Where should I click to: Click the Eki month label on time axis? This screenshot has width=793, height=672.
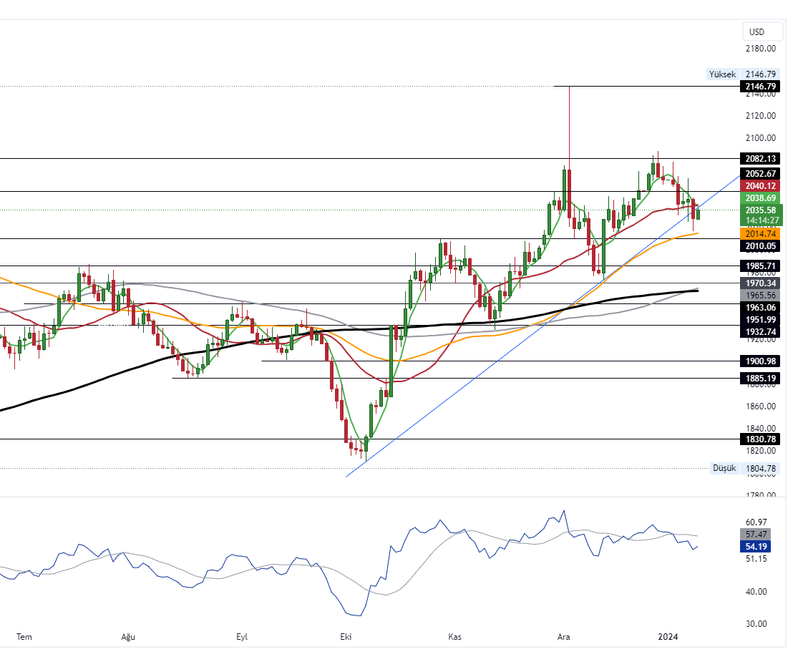(x=346, y=636)
